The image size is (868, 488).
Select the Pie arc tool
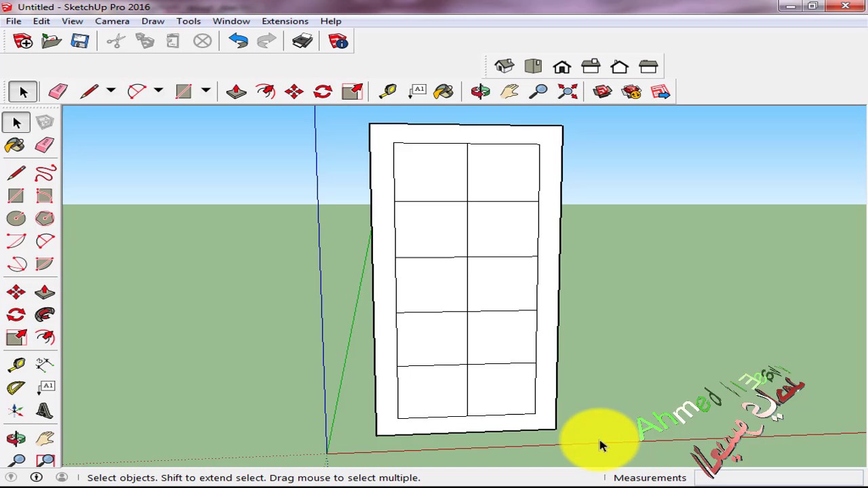tap(45, 264)
